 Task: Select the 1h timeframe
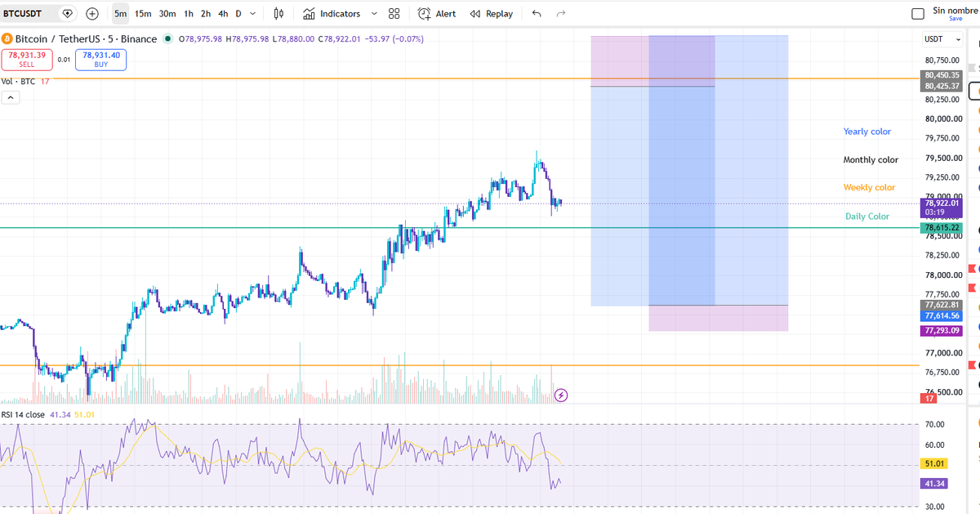click(189, 14)
